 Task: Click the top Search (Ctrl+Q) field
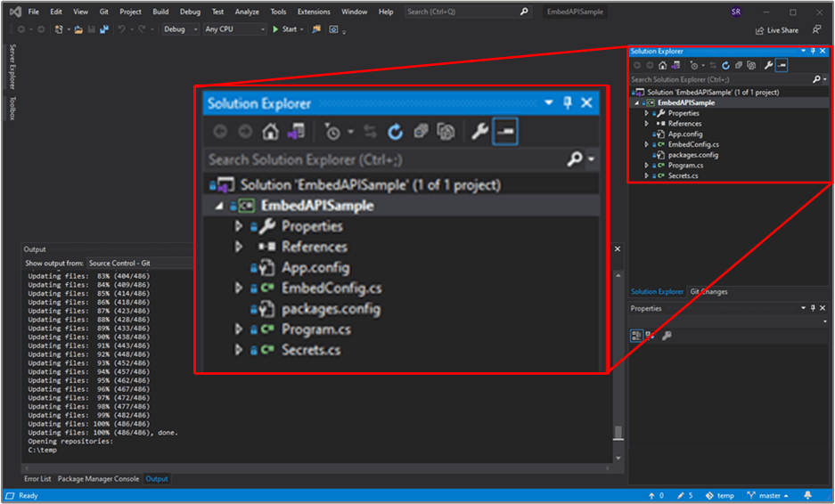pos(468,12)
